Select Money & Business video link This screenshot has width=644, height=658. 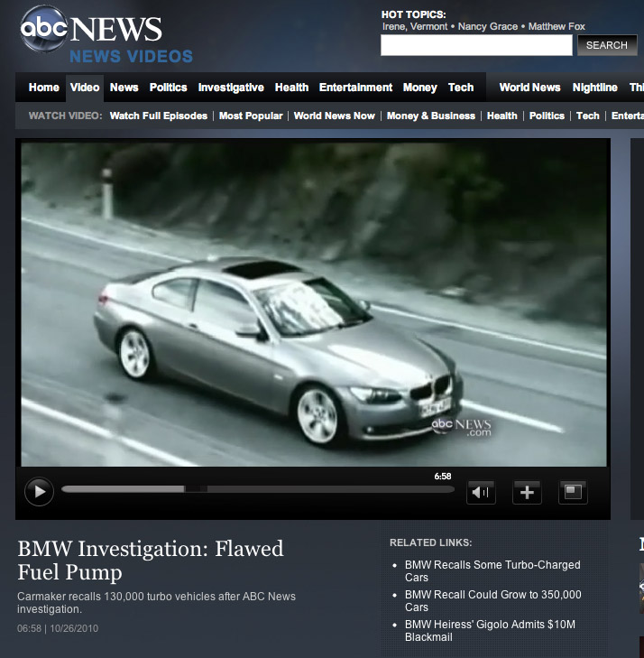[x=431, y=116]
